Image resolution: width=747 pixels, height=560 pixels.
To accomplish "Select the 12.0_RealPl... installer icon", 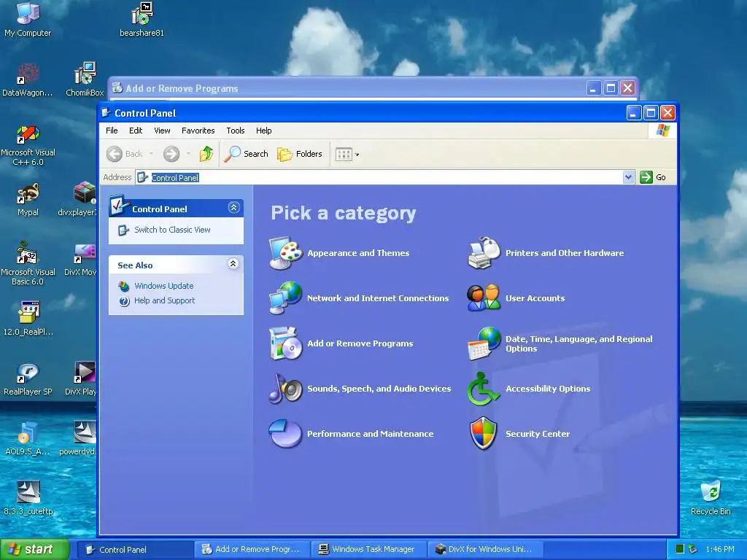I will click(28, 319).
